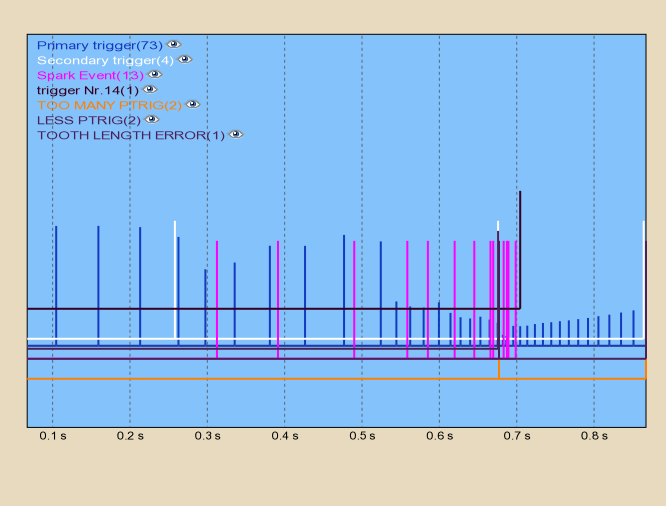Hide TOO MANY PTRIG using its eye icon
666x506 pixels.
pos(192,104)
